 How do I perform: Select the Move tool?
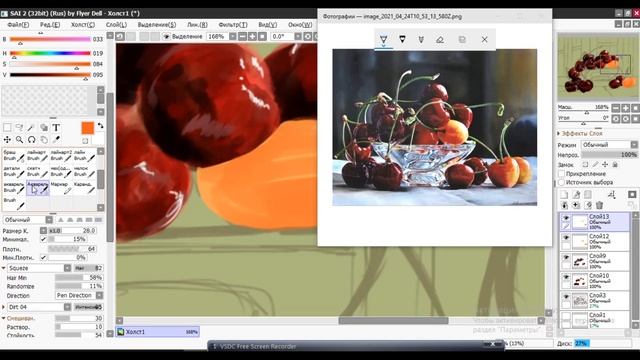pyautogui.click(x=7, y=140)
